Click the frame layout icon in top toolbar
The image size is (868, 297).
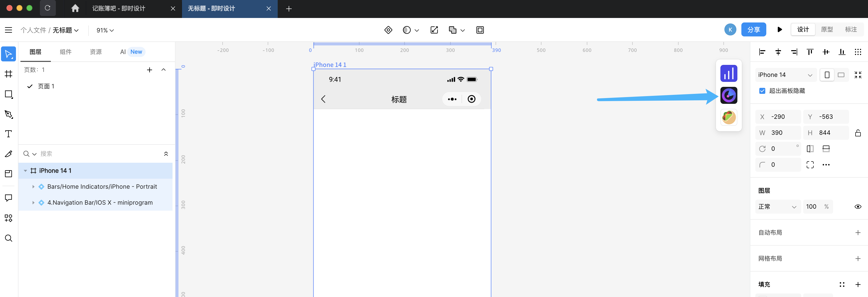point(480,30)
